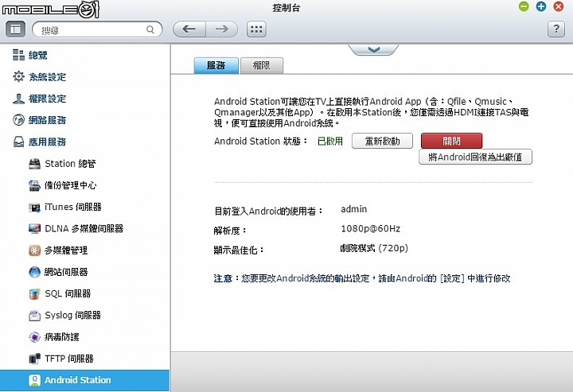
Task: Click the green minimize window button
Action: pos(524,6)
